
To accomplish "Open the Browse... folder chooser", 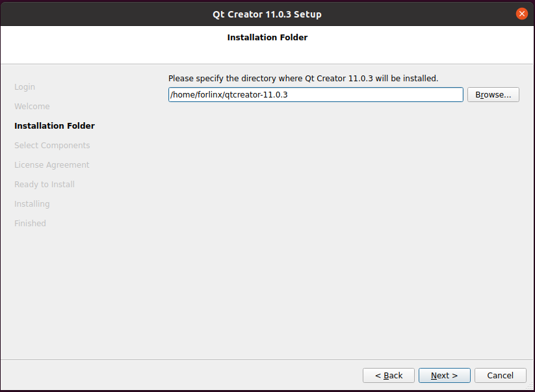I will click(x=493, y=94).
